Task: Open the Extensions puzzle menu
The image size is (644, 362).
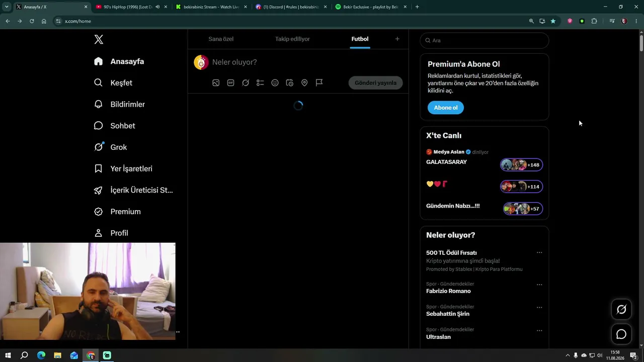Action: 594,21
